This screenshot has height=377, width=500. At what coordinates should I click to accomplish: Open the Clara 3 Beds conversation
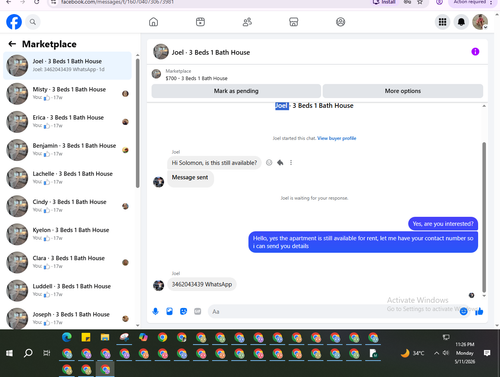point(67,262)
